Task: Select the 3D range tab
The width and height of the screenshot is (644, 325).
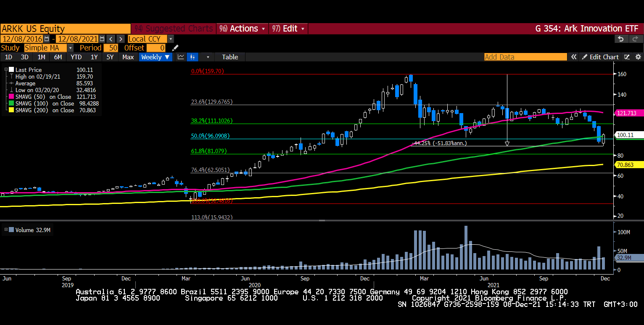Action: [x=25, y=57]
